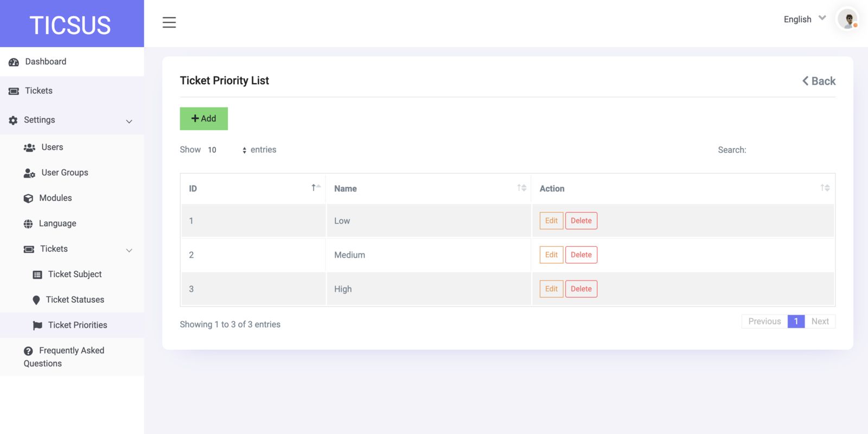This screenshot has width=868, height=434.
Task: Edit the Medium priority row
Action: click(551, 255)
